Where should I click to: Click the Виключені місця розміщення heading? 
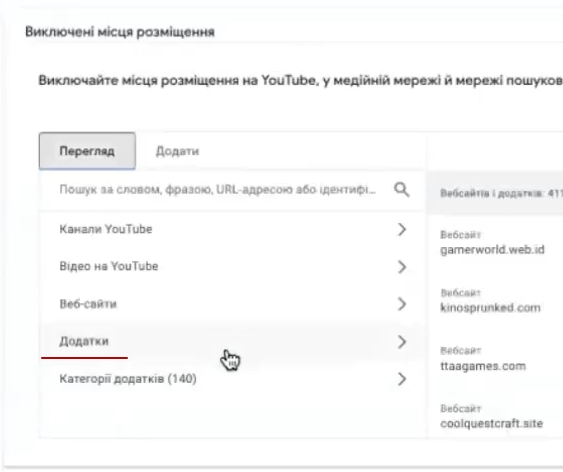point(120,32)
